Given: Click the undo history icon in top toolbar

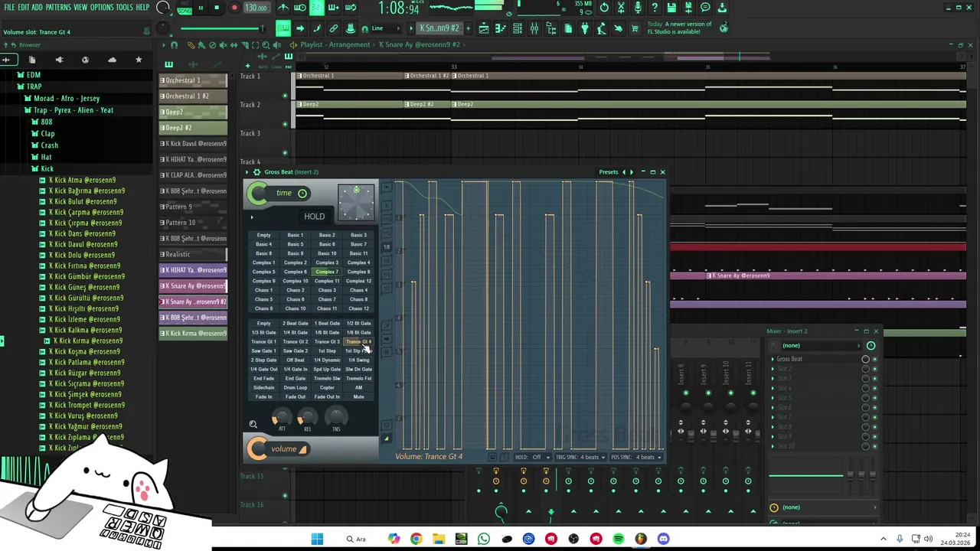Looking at the screenshot, I should pos(604,8).
